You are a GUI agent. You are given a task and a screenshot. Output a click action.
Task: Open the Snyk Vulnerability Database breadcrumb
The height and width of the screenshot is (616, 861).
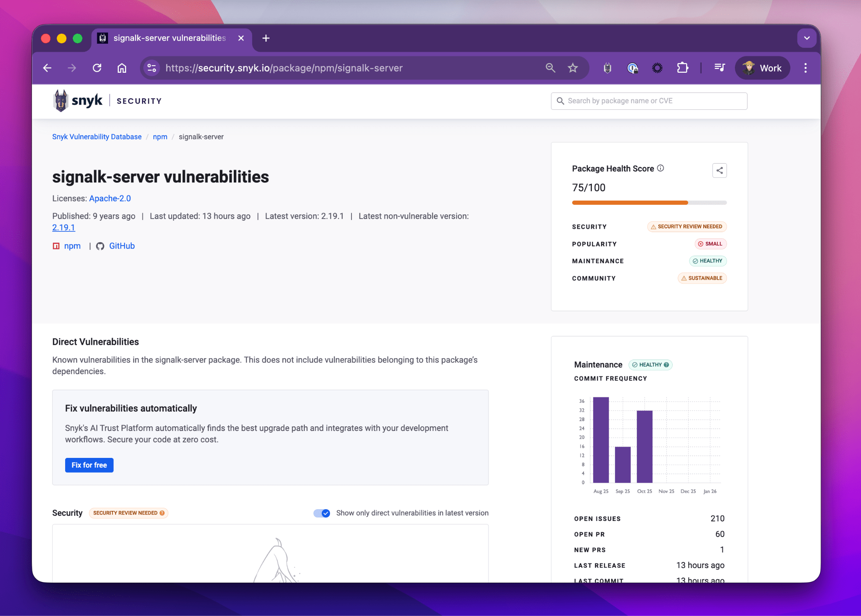tap(97, 137)
